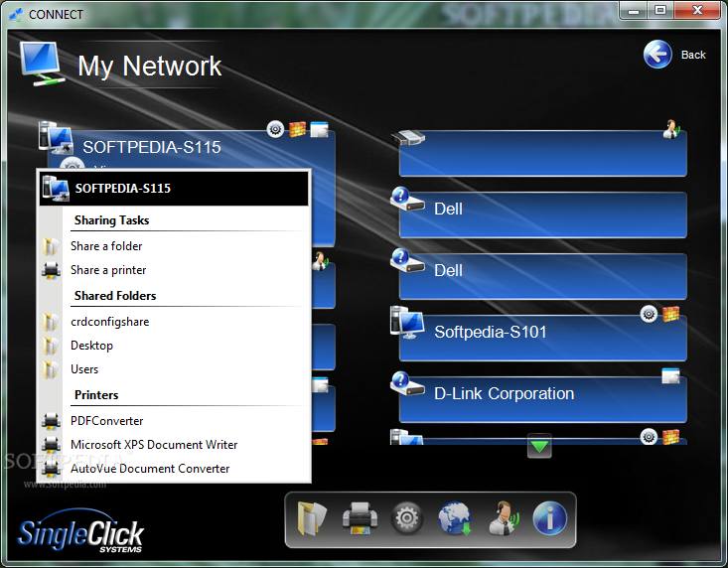The image size is (728, 568).
Task: Click router icon on unnamed device card
Action: tap(408, 137)
